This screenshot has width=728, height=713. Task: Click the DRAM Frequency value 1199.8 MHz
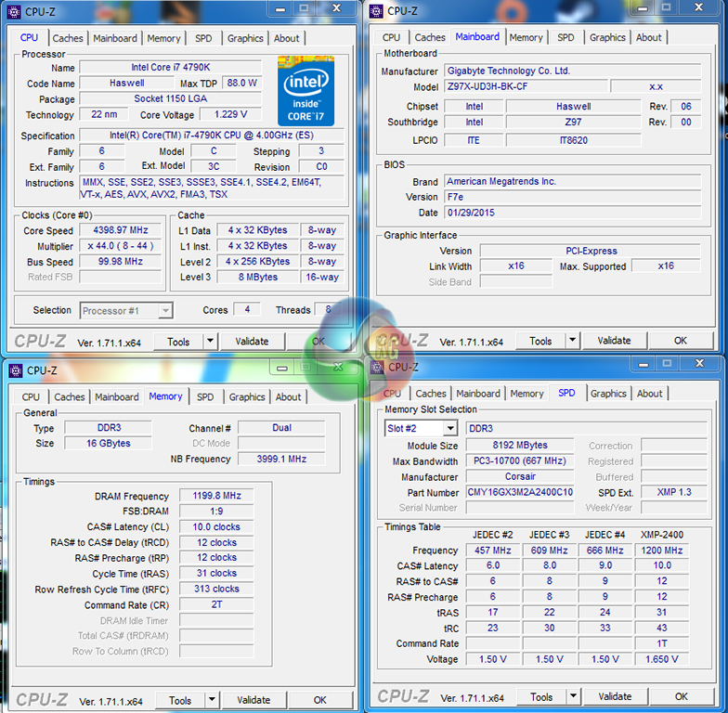click(x=217, y=496)
